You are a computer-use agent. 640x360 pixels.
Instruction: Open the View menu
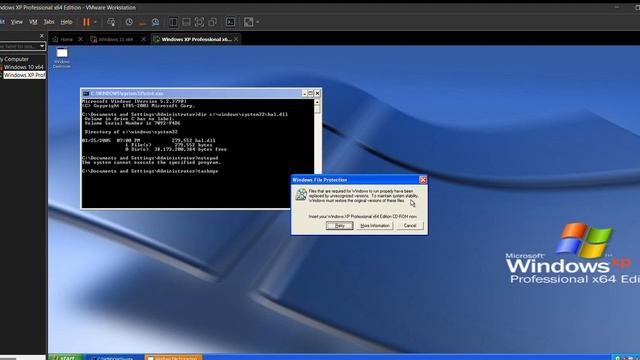[x=16, y=22]
